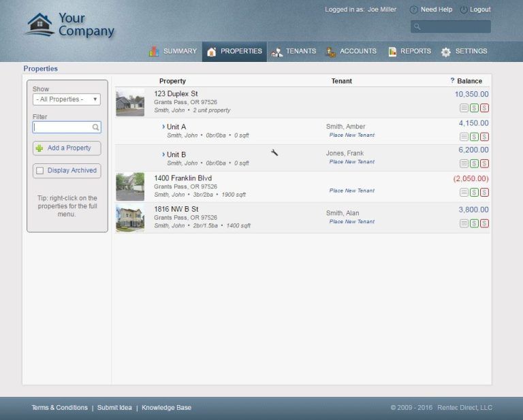The image size is (523, 420).
Task: Click green dollar icon for Unit B
Action: (x=474, y=163)
